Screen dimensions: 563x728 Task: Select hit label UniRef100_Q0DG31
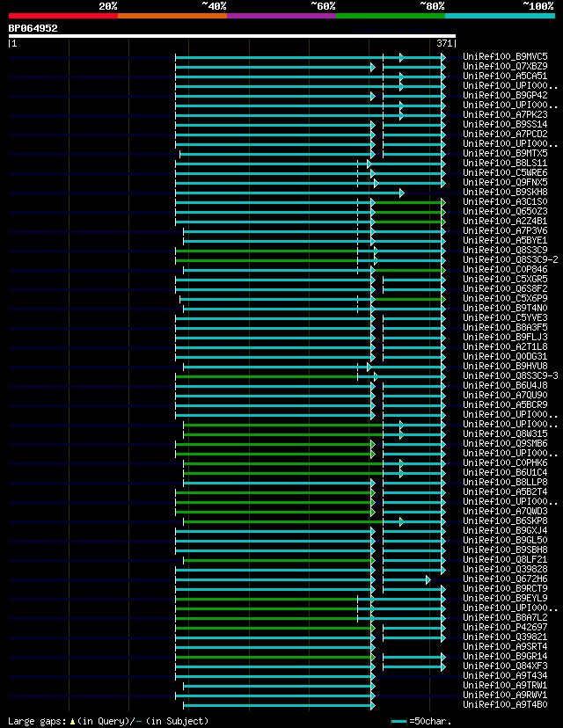point(506,357)
